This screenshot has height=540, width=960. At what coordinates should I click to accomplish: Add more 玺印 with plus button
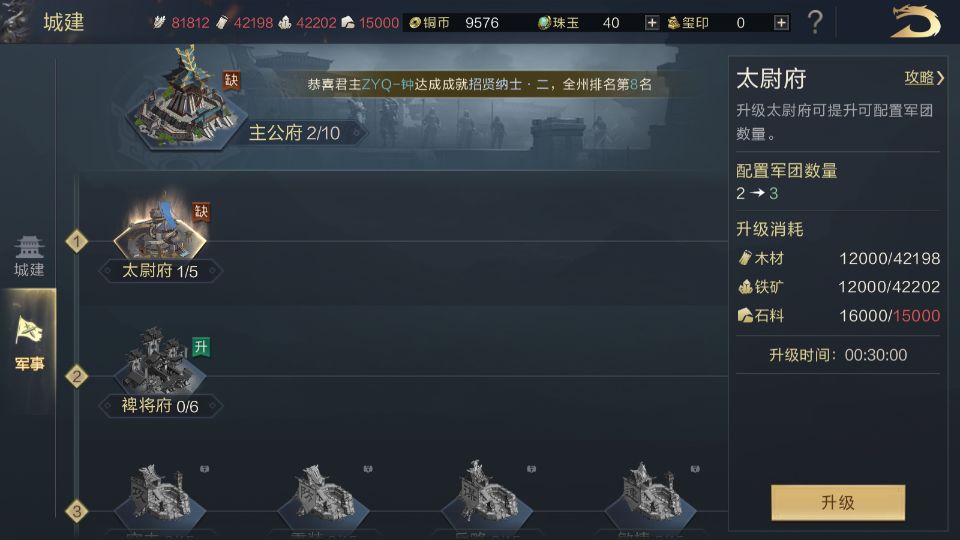781,23
